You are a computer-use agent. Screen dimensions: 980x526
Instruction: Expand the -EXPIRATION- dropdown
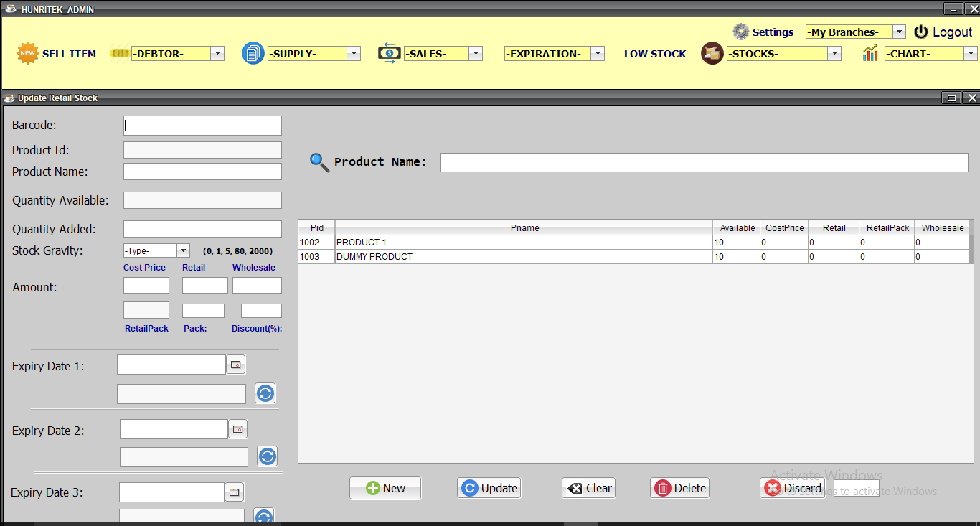(x=598, y=53)
